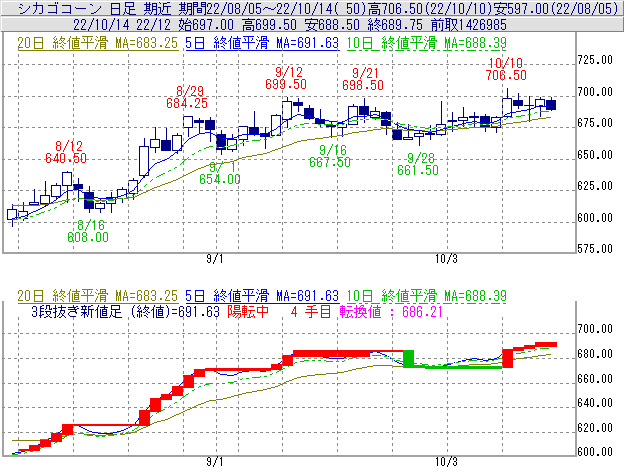The width and height of the screenshot is (624, 475).
Task: Select the 9/21 698.50 high label
Action: tap(363, 79)
